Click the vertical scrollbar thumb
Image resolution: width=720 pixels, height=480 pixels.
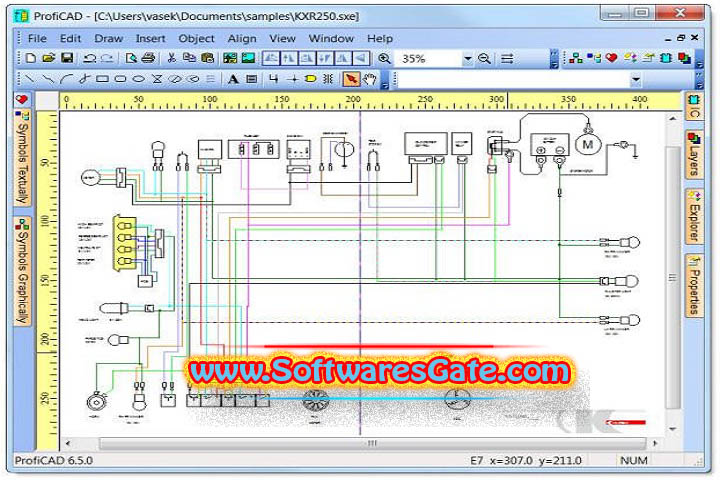click(673, 278)
